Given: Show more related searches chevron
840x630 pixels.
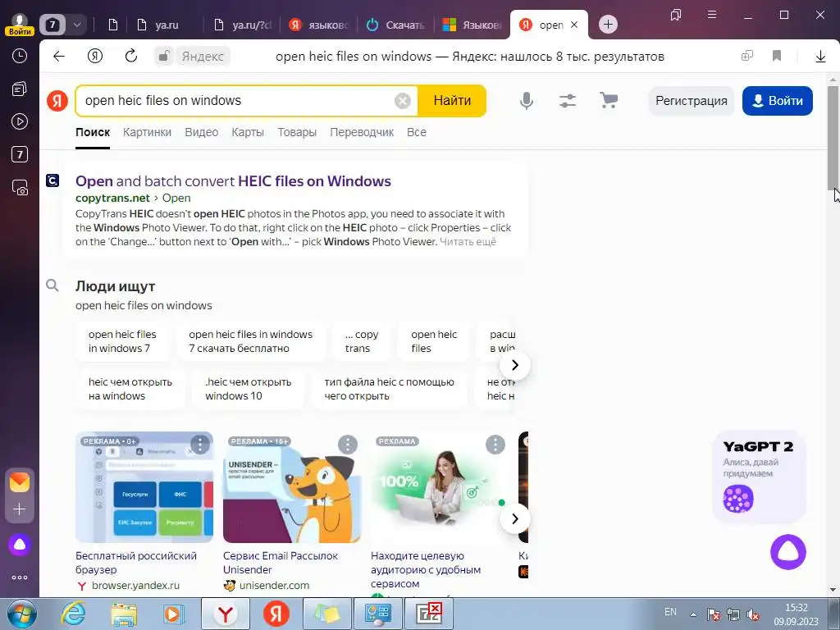Looking at the screenshot, I should tap(515, 365).
